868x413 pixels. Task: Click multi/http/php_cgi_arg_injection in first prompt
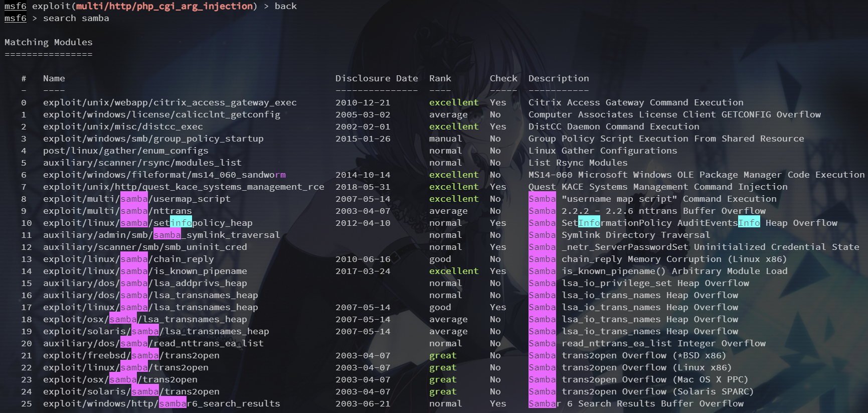coord(164,6)
